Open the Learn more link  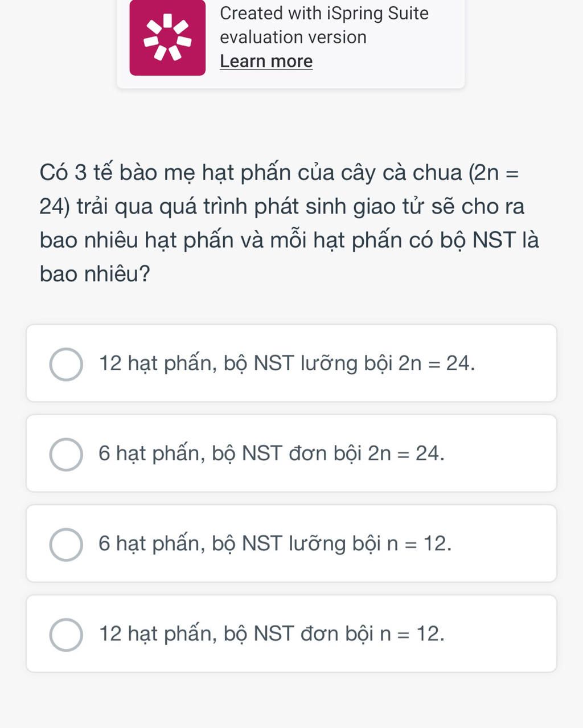pyautogui.click(x=266, y=61)
